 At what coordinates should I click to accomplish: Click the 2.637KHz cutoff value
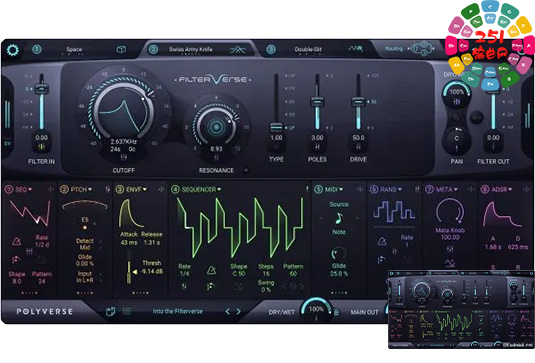point(124,142)
